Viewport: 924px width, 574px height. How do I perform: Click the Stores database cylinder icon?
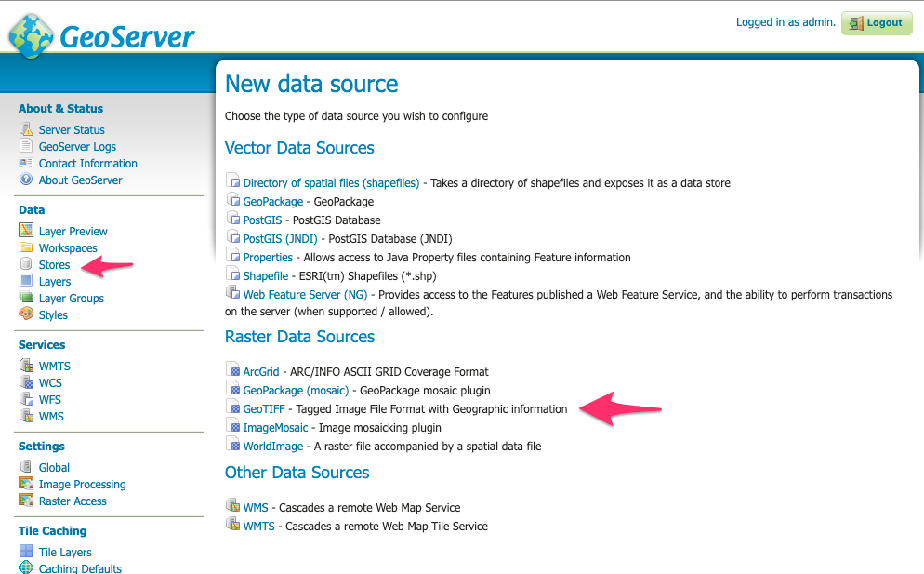pos(26,263)
